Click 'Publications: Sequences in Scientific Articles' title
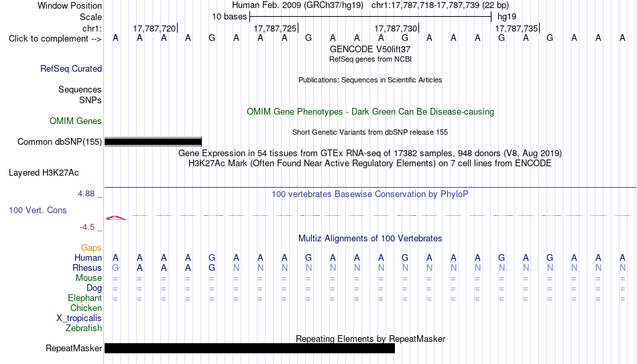Screen dimensions: 637x364 pyautogui.click(x=370, y=80)
